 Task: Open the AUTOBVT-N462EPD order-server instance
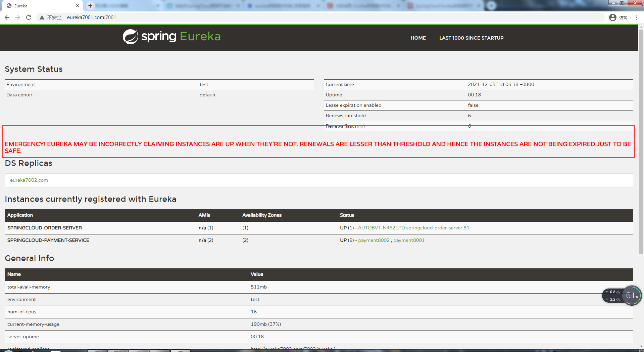point(414,228)
